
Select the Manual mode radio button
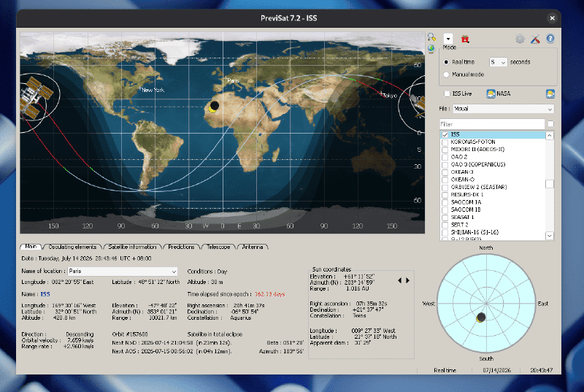tap(446, 74)
